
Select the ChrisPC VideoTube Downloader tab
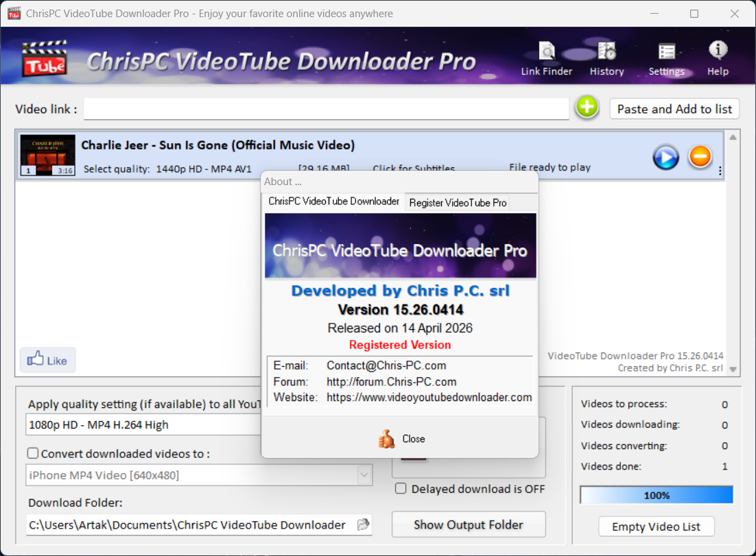[x=333, y=202]
